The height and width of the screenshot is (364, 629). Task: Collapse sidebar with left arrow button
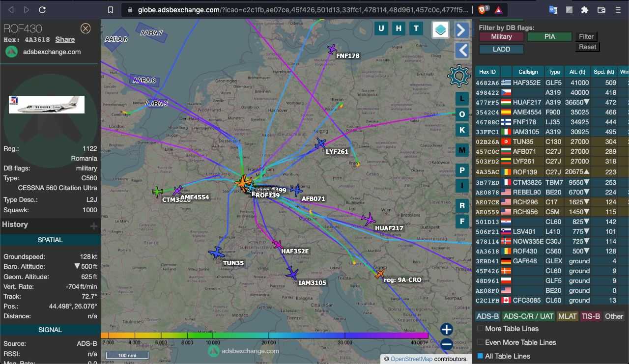point(461,50)
